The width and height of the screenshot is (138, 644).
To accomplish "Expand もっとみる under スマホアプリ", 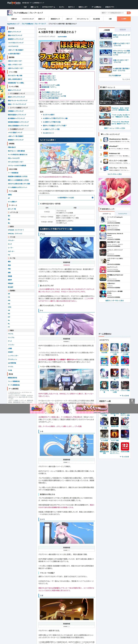I will click(x=124, y=396).
